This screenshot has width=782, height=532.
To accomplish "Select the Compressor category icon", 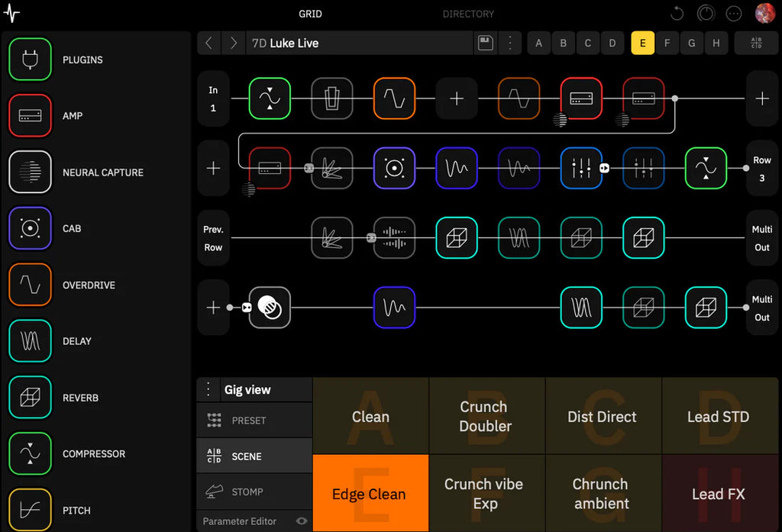I will (30, 453).
